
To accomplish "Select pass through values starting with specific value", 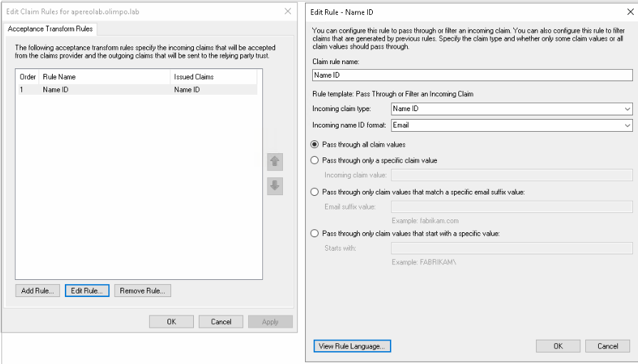I will click(x=315, y=233).
